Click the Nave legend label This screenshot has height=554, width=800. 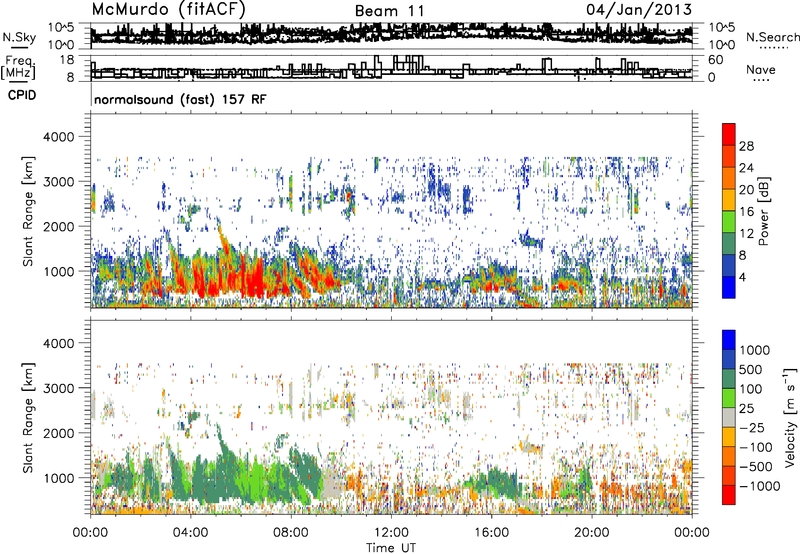coord(761,69)
